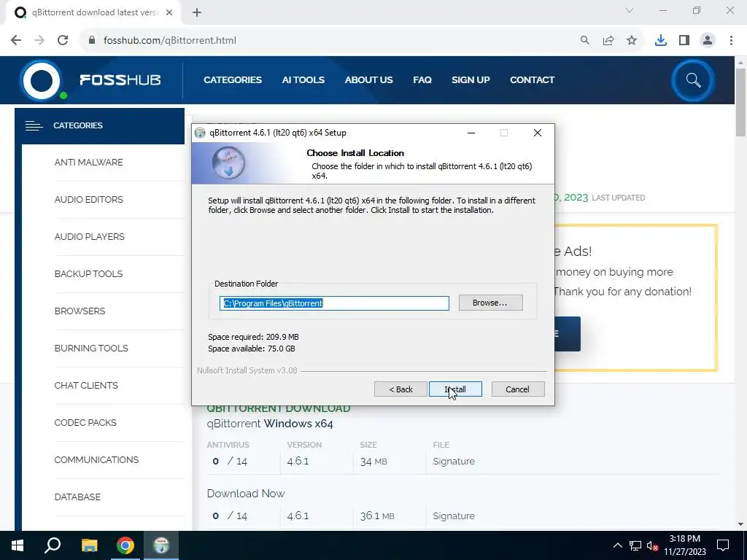Toggle the sidebar CATEGORIES hamburger icon
This screenshot has height=560, width=747.
click(34, 125)
